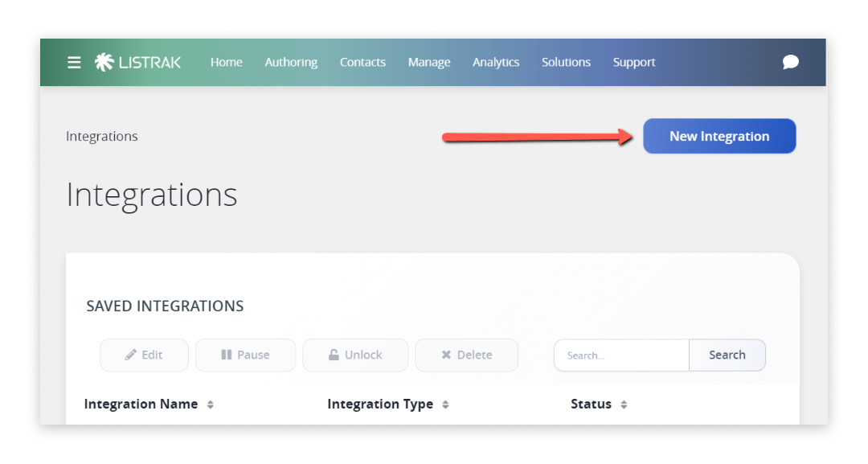Open the Home menu
Screen dimensions: 868x464
coord(227,62)
